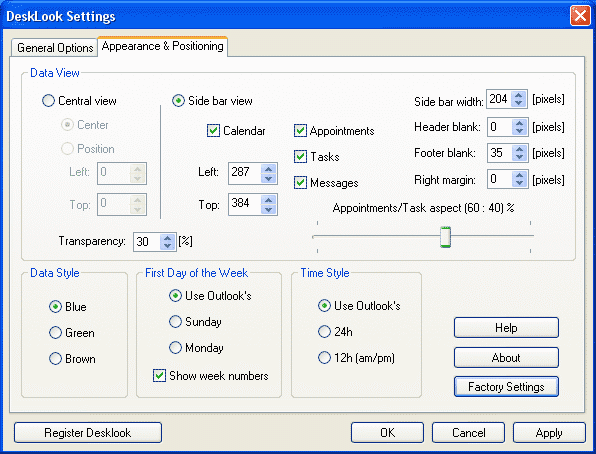The image size is (596, 454).
Task: Choose Green data style
Action: click(55, 333)
